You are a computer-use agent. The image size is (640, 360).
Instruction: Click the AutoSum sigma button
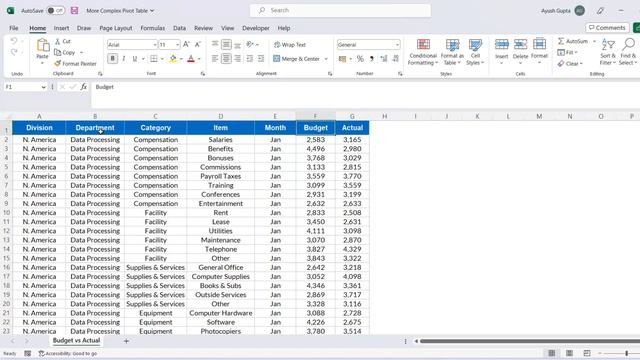(573, 41)
